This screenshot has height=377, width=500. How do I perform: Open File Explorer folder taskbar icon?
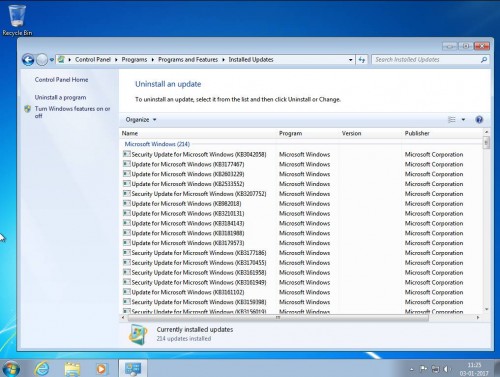(72, 369)
